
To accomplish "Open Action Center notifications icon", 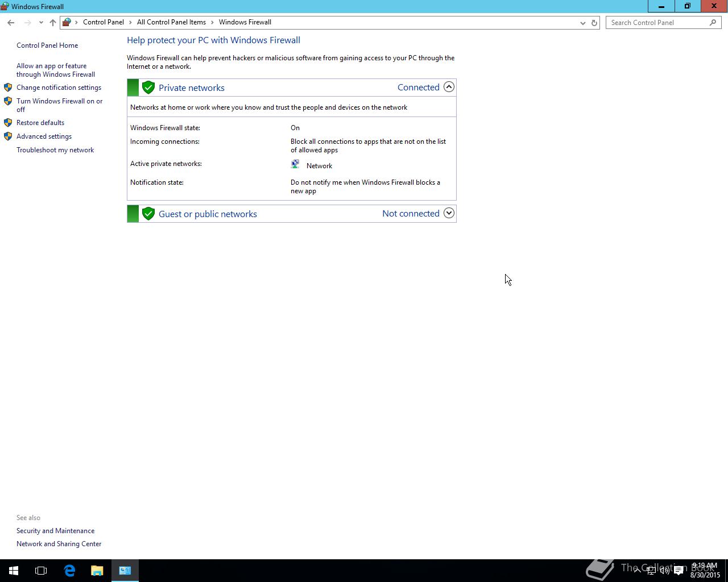I will tap(679, 571).
